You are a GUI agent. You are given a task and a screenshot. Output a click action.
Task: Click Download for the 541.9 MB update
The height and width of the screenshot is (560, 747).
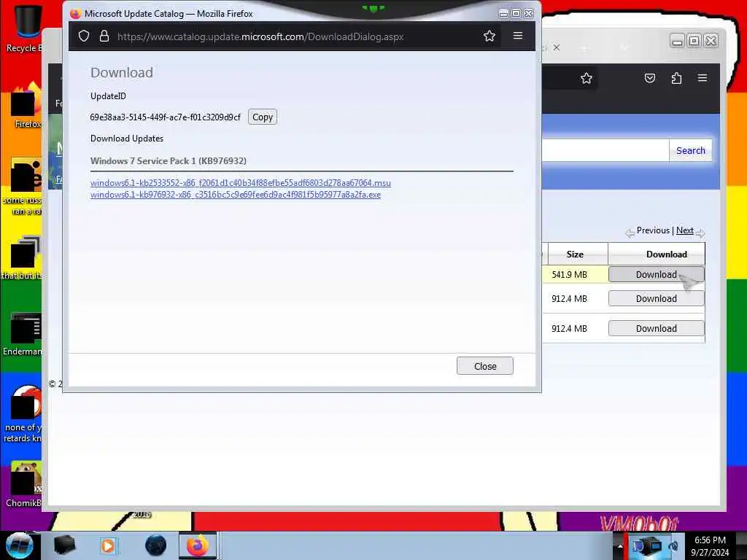pos(656,275)
